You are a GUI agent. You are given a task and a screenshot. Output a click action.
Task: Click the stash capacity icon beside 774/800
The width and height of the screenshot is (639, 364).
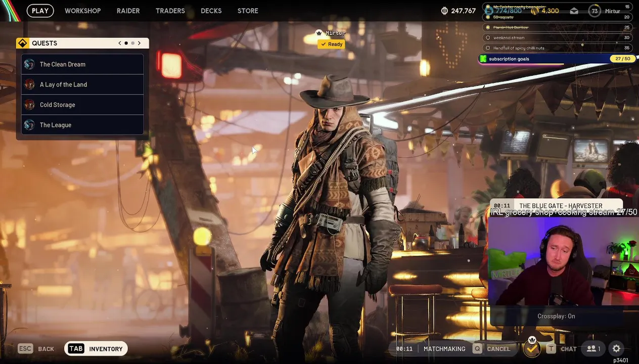(x=488, y=11)
